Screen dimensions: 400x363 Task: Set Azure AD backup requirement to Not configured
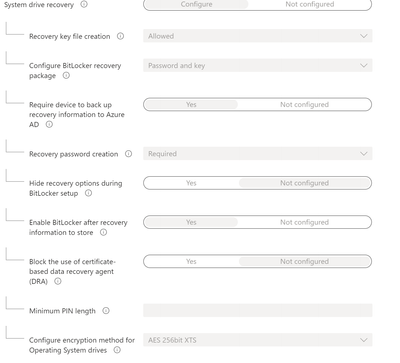pyautogui.click(x=304, y=105)
